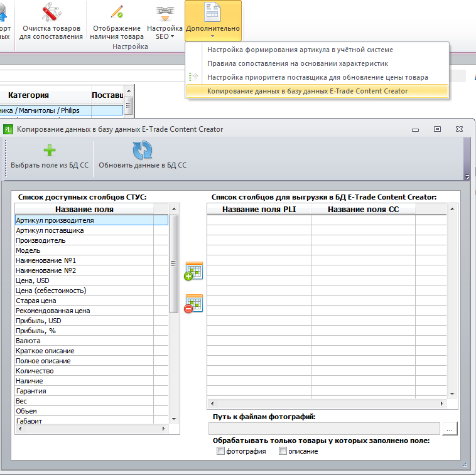Select Копирование данных в базу данных menu entry

317,91
